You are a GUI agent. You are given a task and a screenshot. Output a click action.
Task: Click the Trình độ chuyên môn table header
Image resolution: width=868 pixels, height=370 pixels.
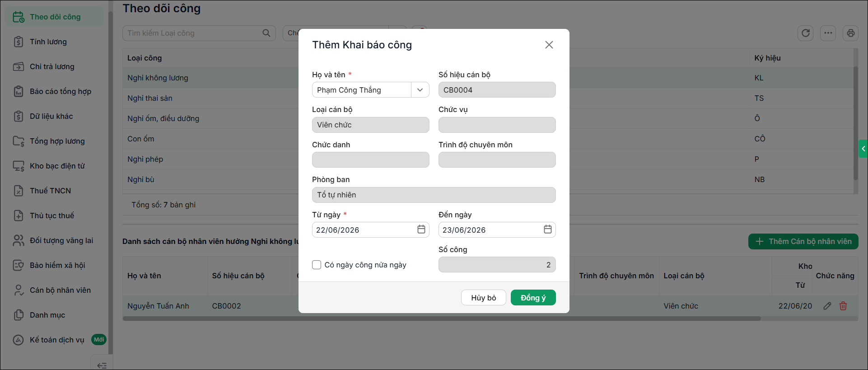(616, 276)
